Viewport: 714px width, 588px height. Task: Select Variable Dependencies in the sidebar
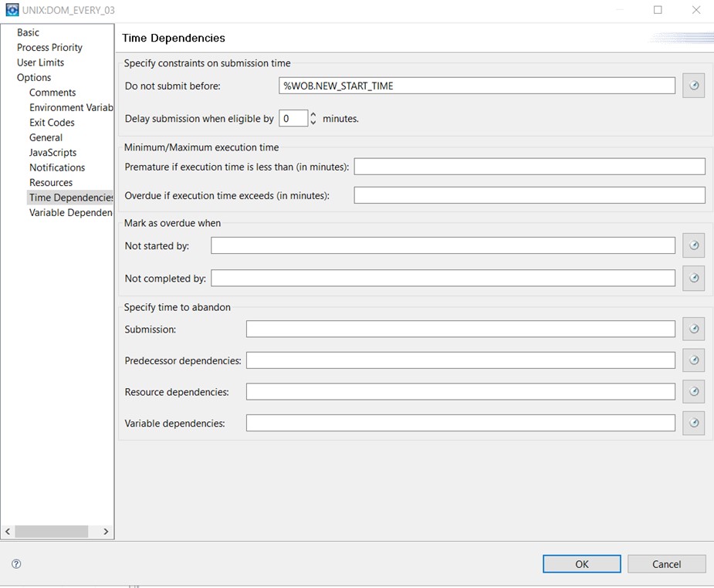[70, 212]
